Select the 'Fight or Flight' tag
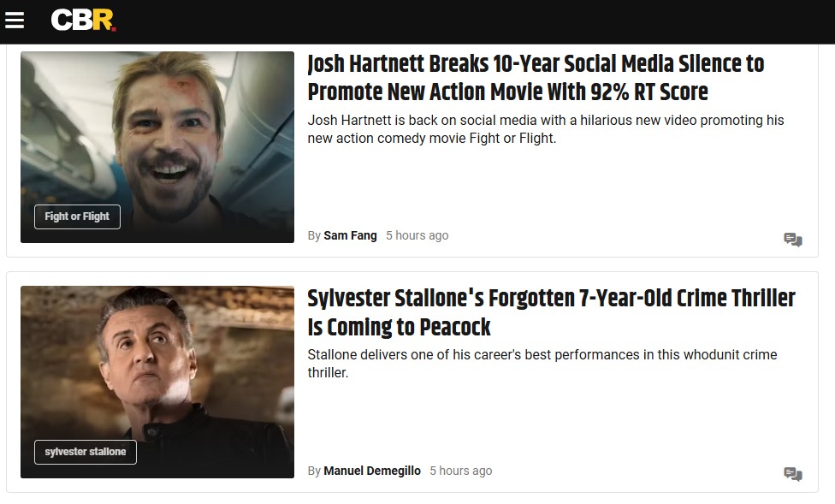The height and width of the screenshot is (504, 835). pos(77,216)
